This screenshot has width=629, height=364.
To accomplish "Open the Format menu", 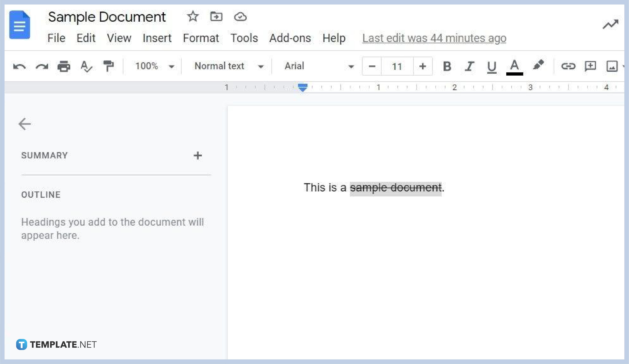I will click(201, 38).
